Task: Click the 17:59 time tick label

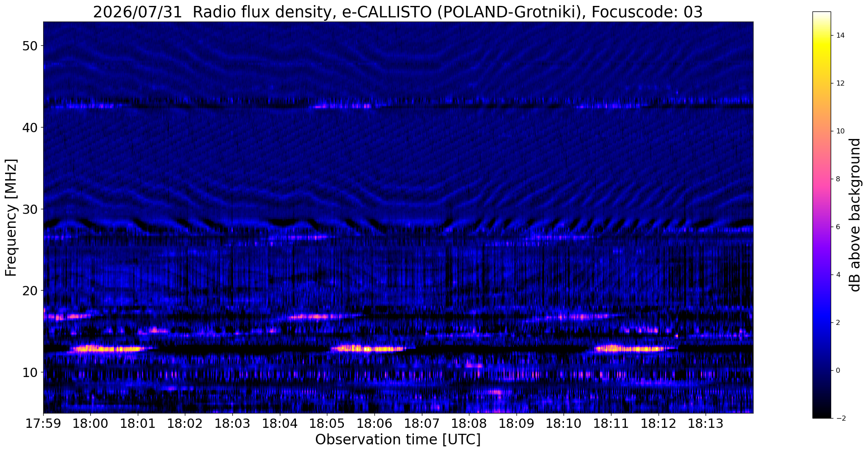Action: click(43, 424)
